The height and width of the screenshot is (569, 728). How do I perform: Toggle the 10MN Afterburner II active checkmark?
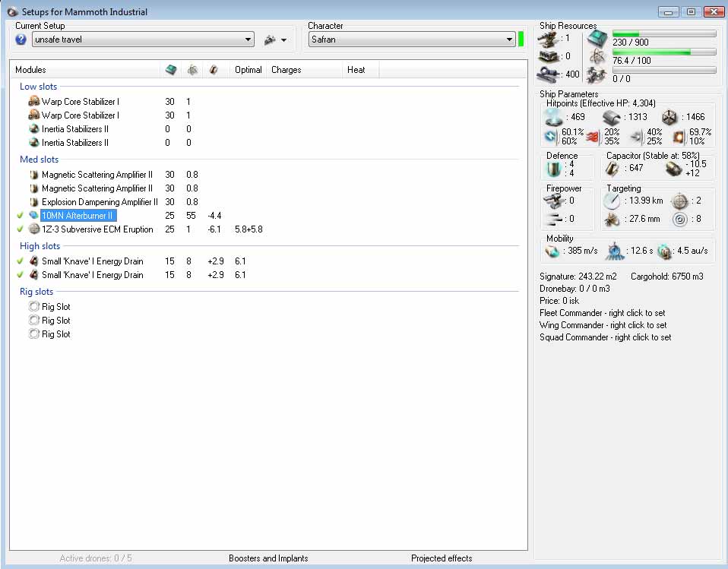point(20,216)
